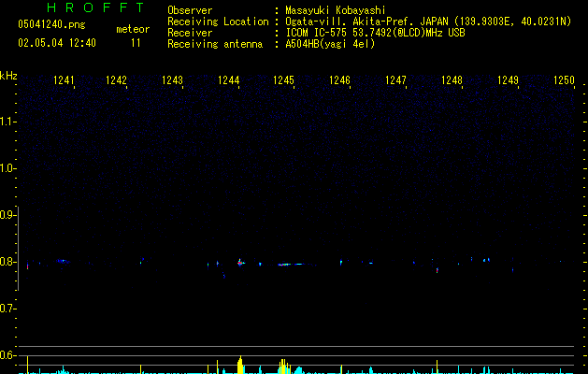Click the 0.9 kHz frequency label

7,215
